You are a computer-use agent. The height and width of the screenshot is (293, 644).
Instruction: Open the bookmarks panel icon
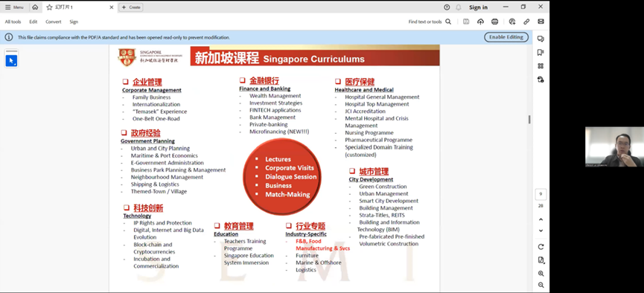coord(541,52)
